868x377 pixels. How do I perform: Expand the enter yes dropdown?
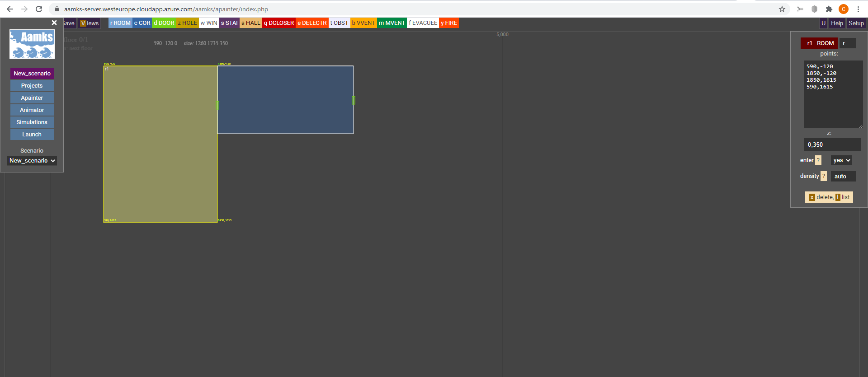(x=841, y=160)
